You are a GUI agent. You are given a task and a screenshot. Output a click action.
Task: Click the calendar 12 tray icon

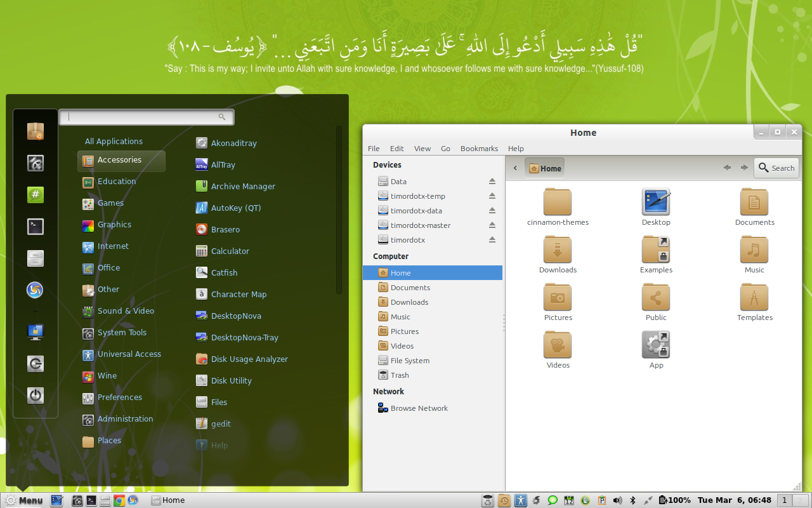pyautogui.click(x=569, y=500)
